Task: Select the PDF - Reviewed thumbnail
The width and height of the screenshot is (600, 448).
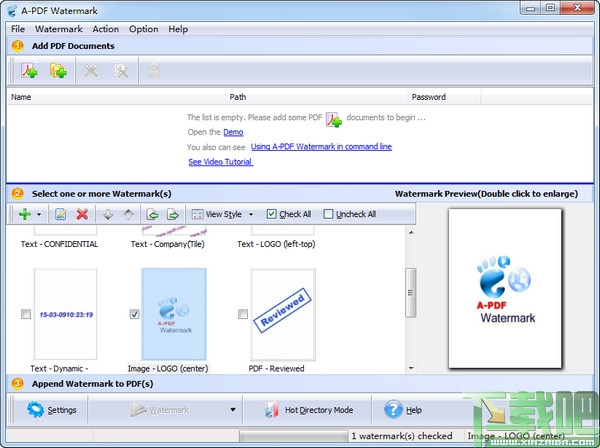Action: (283, 314)
